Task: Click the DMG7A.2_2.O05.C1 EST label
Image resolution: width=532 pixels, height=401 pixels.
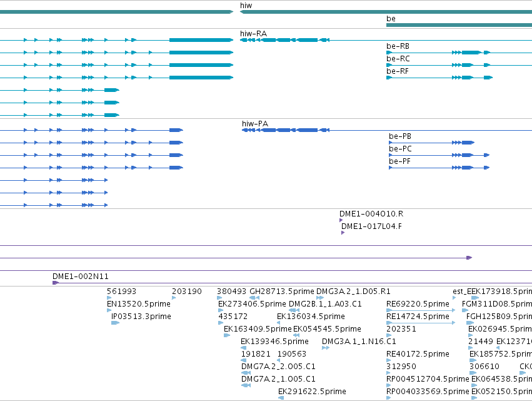Action: click(x=278, y=367)
